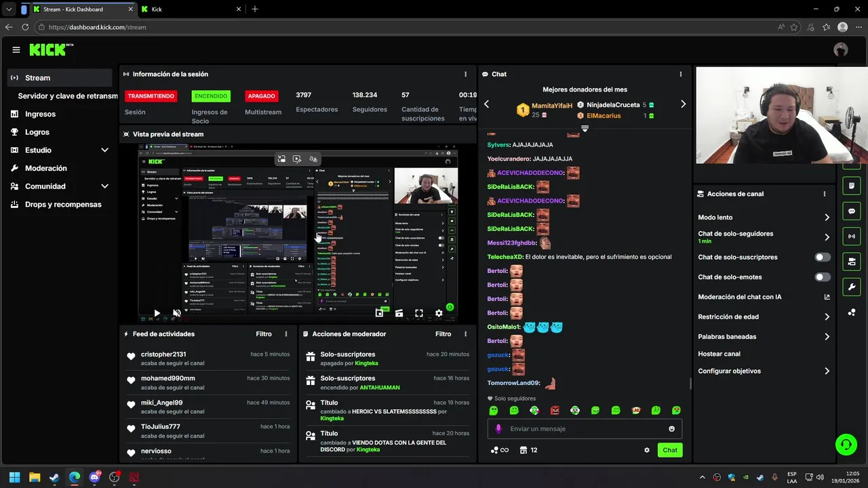Open Acciones de moderador options menu

[465, 334]
